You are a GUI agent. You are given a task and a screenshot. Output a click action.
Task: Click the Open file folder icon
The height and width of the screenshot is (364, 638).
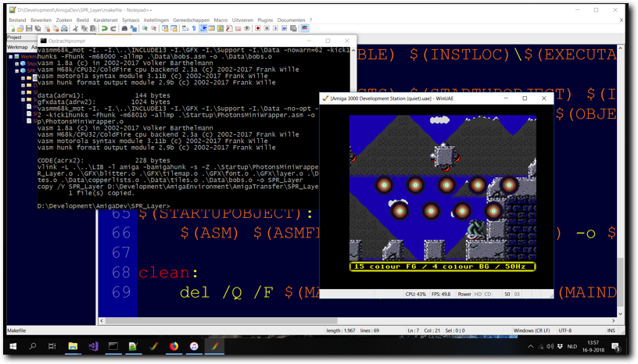[x=20, y=28]
